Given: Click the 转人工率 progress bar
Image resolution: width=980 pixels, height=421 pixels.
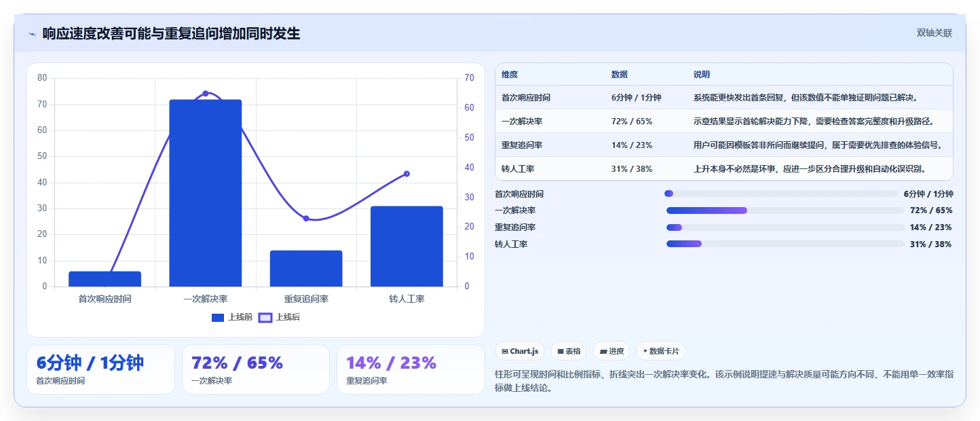Looking at the screenshot, I should tap(785, 244).
